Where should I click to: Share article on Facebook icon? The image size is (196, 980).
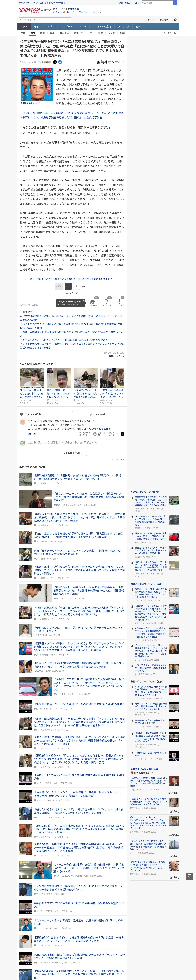[60, 62]
